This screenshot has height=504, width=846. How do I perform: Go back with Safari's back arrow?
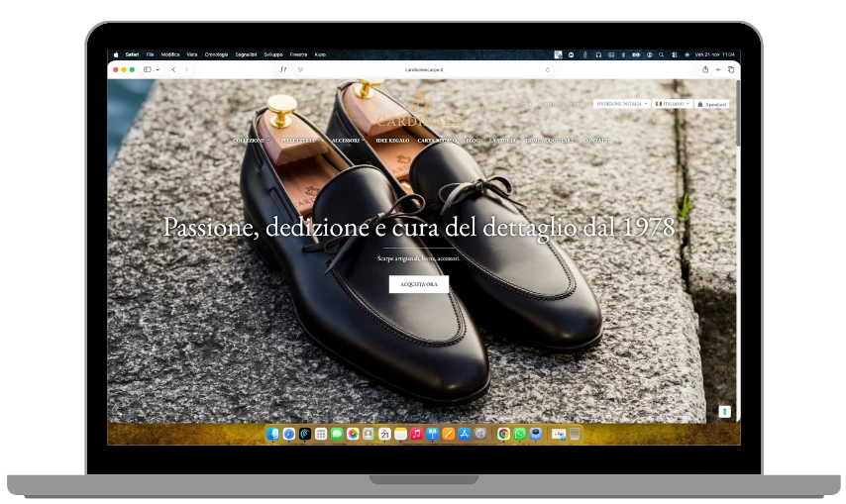[x=173, y=70]
